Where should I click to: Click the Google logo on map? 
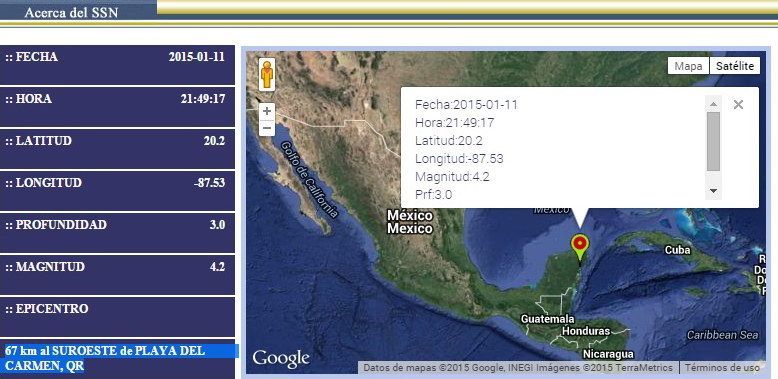click(x=281, y=359)
